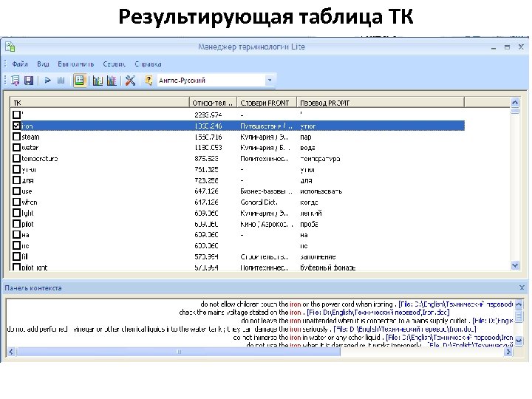Screen dimensions: 532x399
Task: Click the application icon in title bar
Action: pyautogui.click(x=10, y=47)
